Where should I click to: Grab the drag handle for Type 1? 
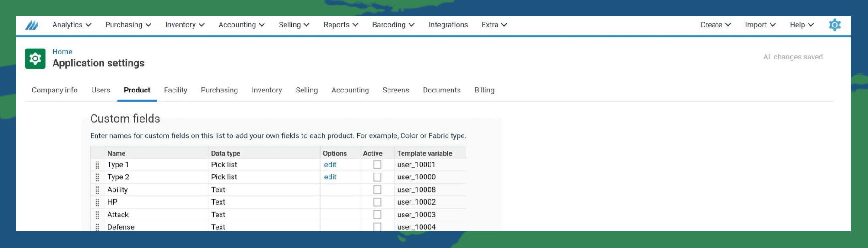[x=97, y=165]
